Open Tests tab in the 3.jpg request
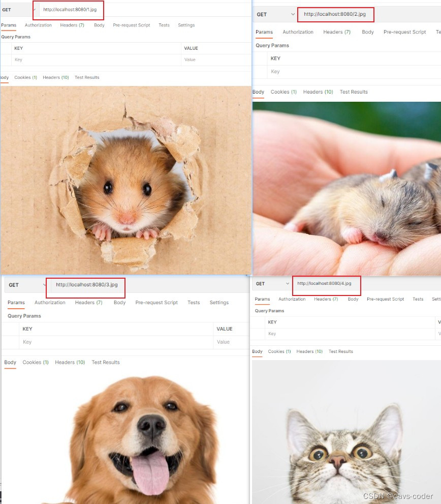The image size is (441, 504). point(194,303)
